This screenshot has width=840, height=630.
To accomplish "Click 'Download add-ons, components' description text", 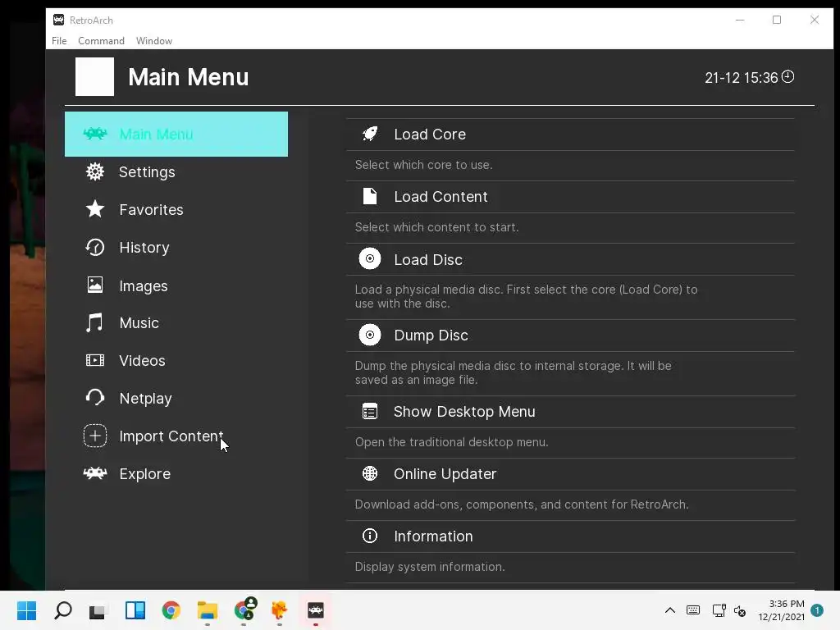I will (521, 504).
